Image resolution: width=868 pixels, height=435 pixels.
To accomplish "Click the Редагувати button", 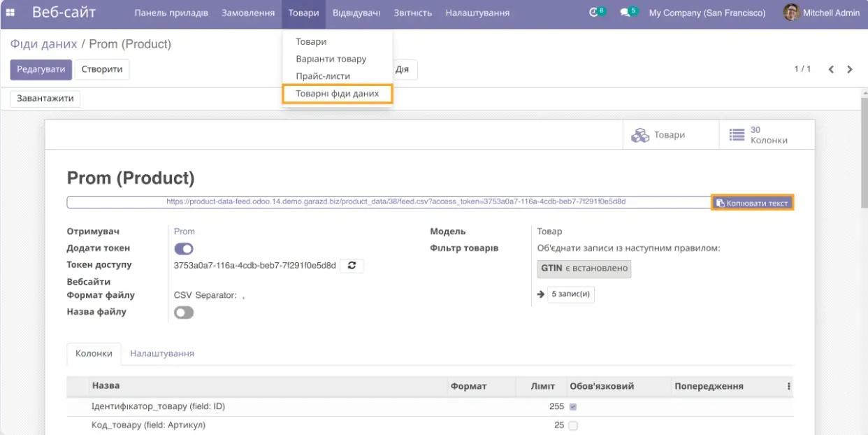I will click(x=41, y=69).
